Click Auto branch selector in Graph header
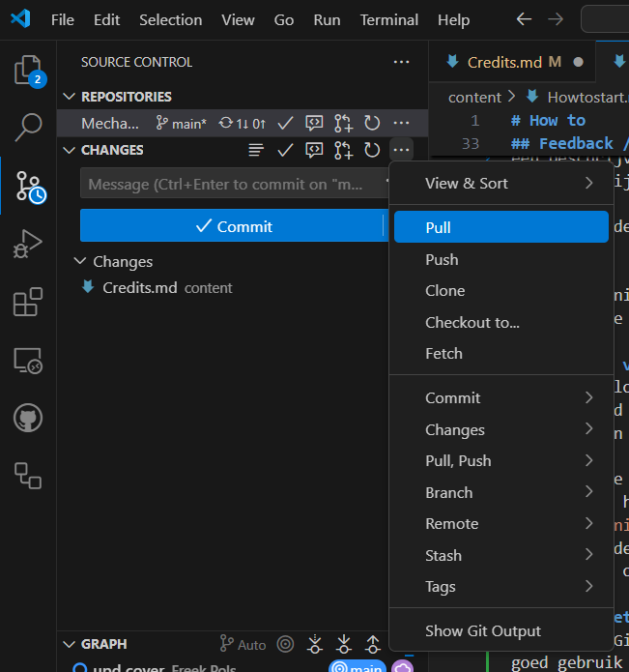 click(x=243, y=644)
